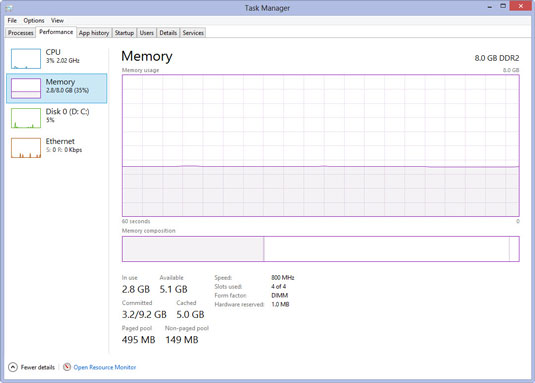Click the Task Manager title bar icon
Image resolution: width=535 pixels, height=383 pixels.
click(x=9, y=8)
